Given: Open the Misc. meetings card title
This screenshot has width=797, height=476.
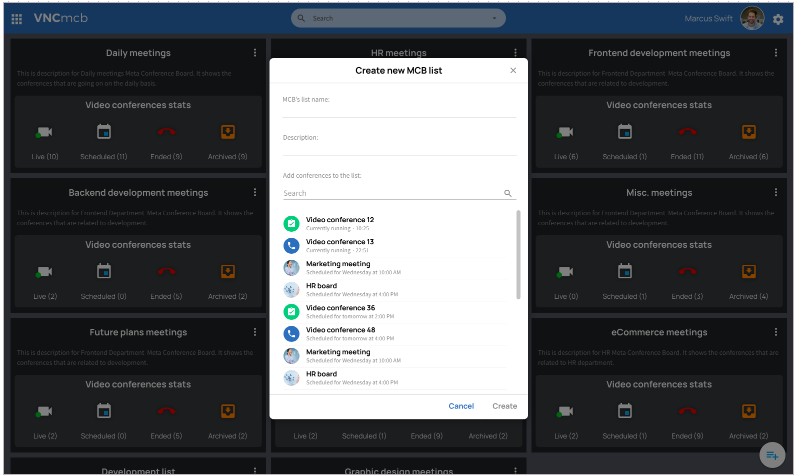Looking at the screenshot, I should 659,192.
